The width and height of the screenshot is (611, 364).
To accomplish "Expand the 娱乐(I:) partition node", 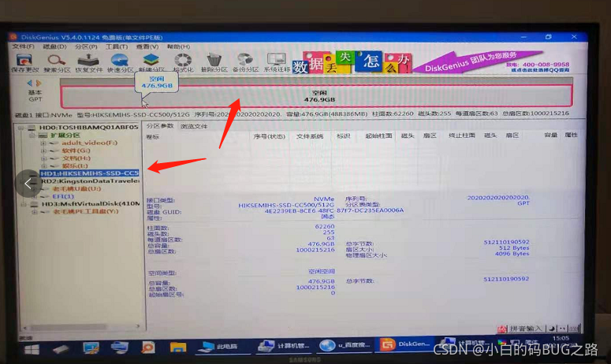I will (x=43, y=166).
